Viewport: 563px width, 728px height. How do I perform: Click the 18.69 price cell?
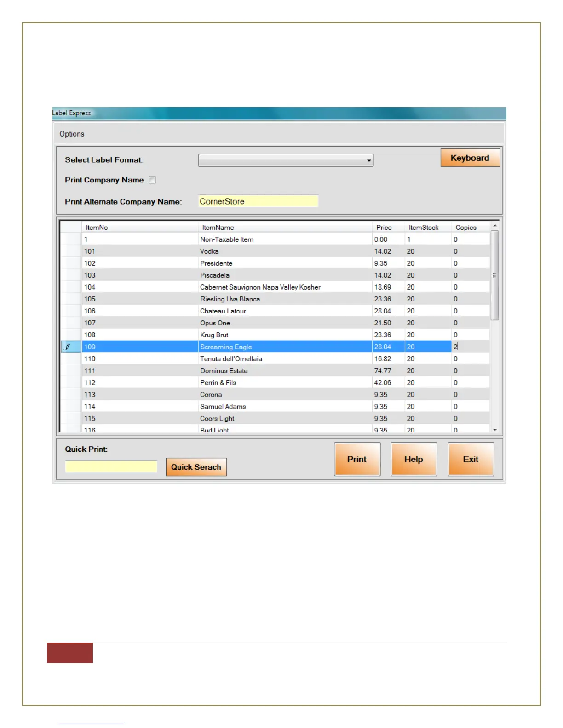(389, 287)
